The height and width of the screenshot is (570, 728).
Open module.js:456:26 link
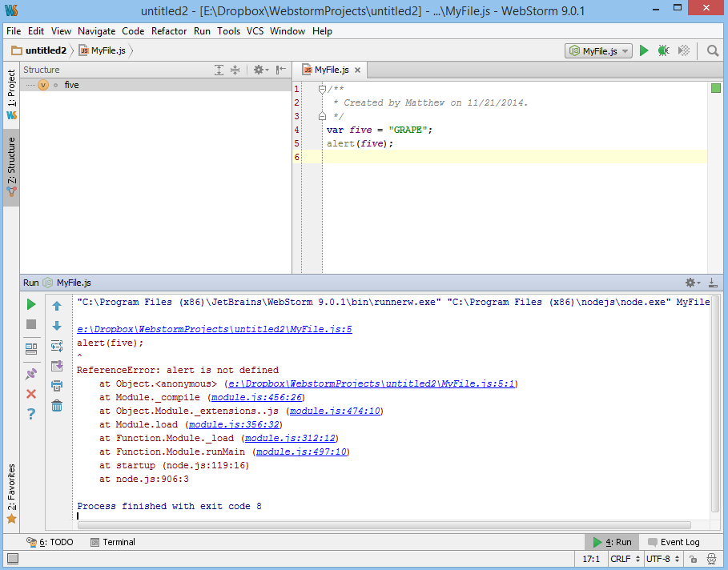(x=256, y=397)
